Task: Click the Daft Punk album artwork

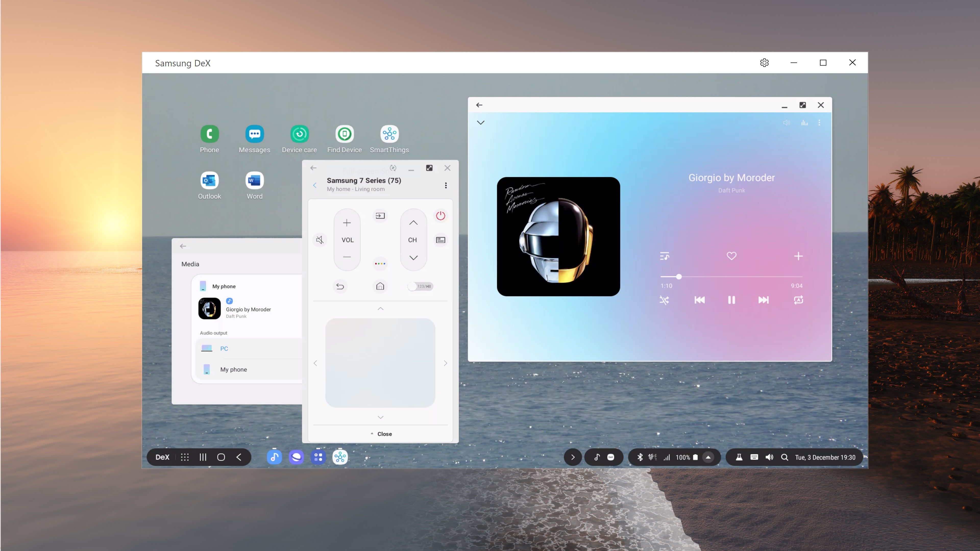Action: pos(558,236)
